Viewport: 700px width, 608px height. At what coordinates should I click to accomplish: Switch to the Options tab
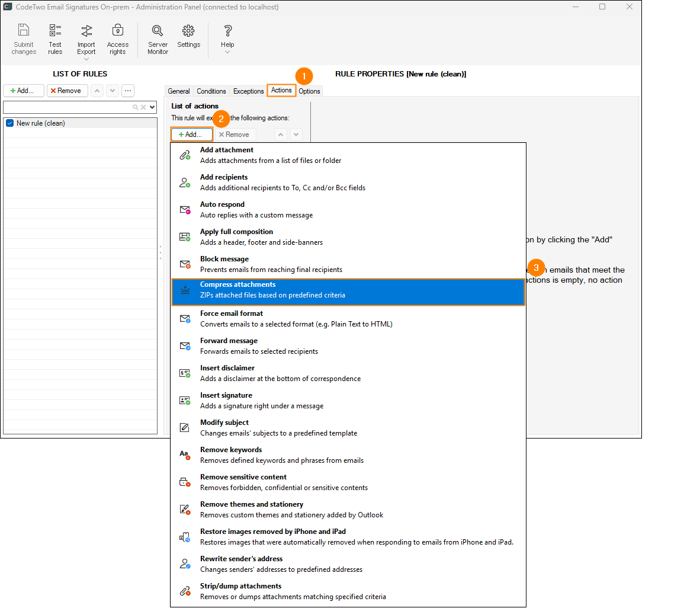tap(309, 91)
